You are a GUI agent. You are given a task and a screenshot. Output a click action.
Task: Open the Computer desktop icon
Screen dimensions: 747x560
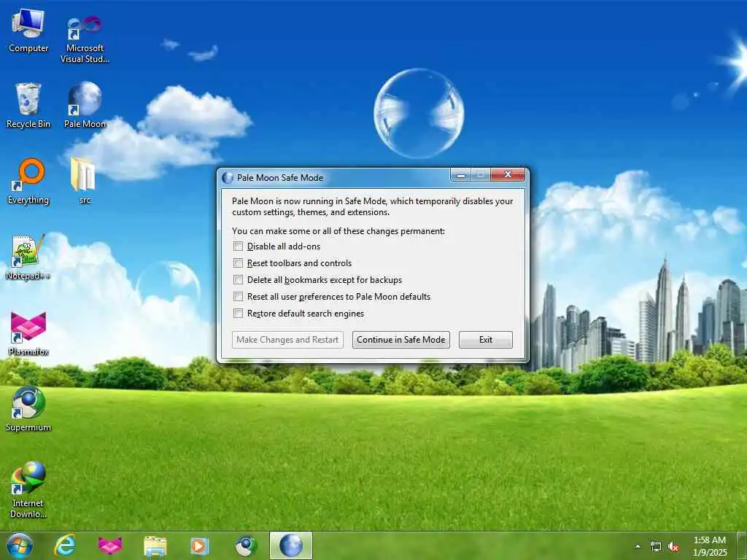tap(28, 31)
